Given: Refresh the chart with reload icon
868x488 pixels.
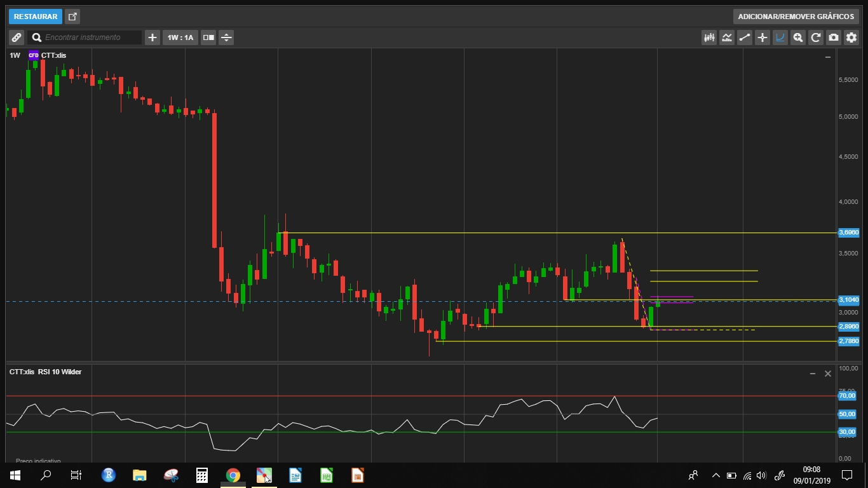Looking at the screenshot, I should 816,37.
